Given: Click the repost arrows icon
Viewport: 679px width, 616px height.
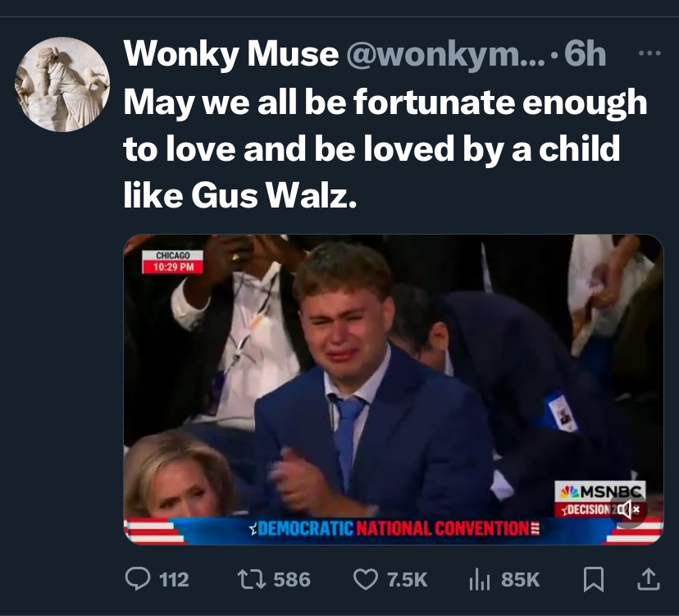Looking at the screenshot, I should pyautogui.click(x=247, y=579).
